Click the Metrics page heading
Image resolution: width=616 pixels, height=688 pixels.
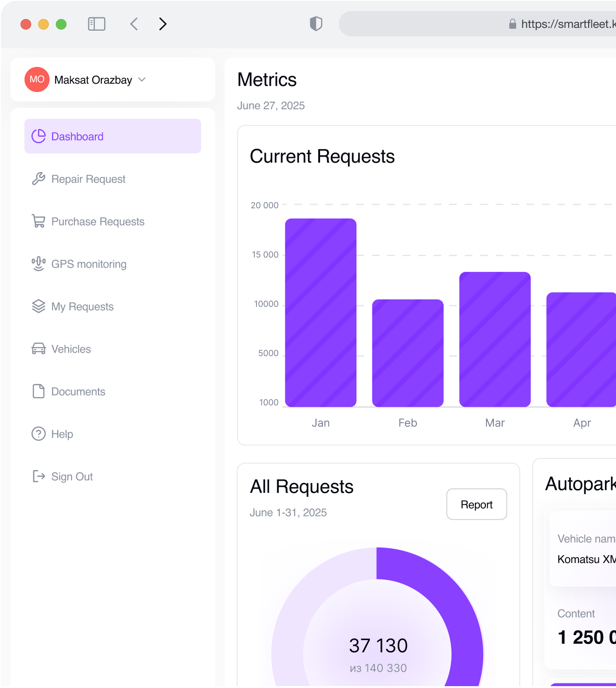267,79
